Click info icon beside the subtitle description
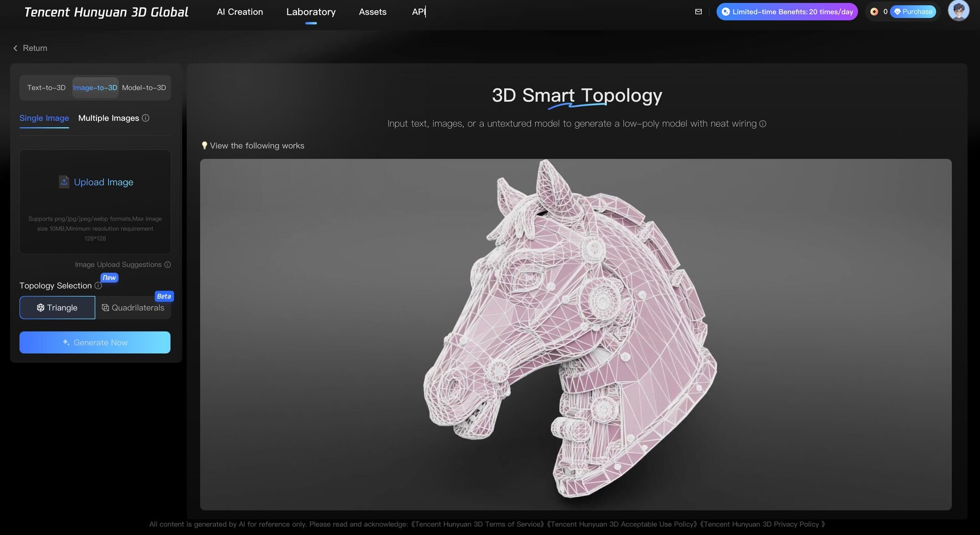This screenshot has height=535, width=980. tap(763, 124)
